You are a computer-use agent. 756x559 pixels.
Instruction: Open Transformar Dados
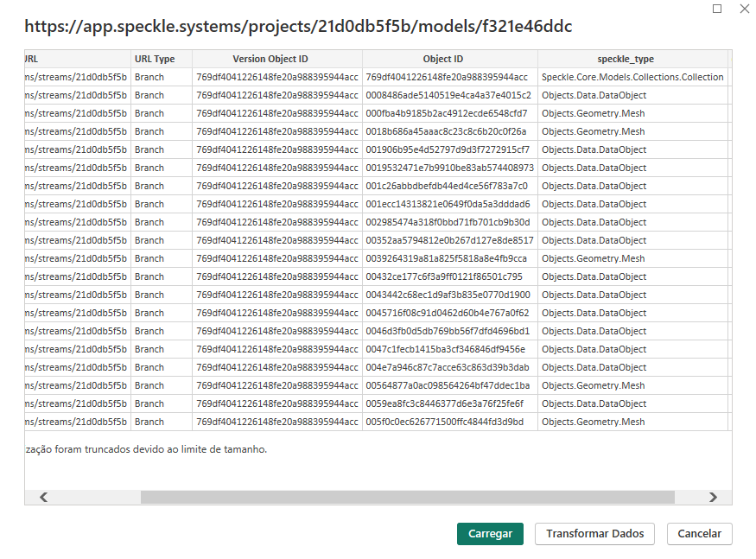click(594, 534)
